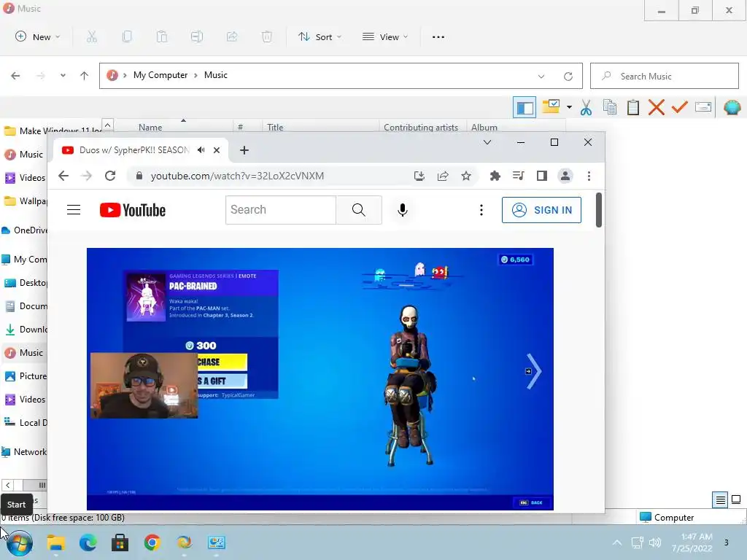The image size is (747, 560).
Task: Open the Windows Start button
Action: click(x=20, y=542)
